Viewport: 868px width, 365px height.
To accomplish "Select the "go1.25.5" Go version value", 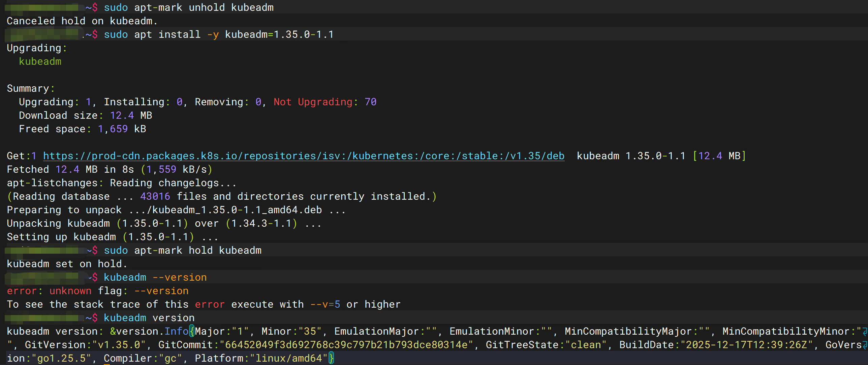I will pyautogui.click(x=61, y=358).
